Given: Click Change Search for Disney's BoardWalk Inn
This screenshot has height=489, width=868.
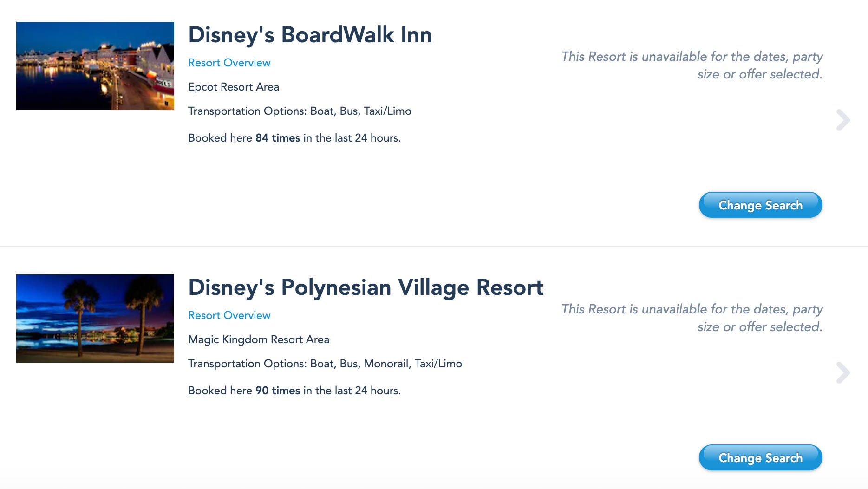Looking at the screenshot, I should coord(760,205).
